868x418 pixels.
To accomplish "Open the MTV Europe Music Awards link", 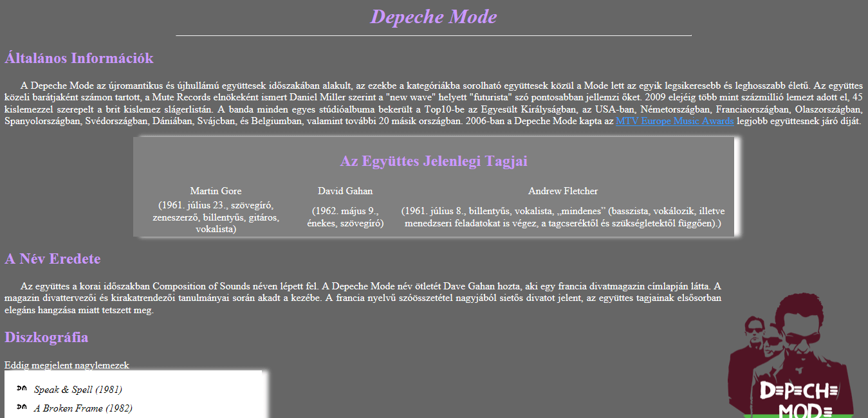I will point(674,121).
